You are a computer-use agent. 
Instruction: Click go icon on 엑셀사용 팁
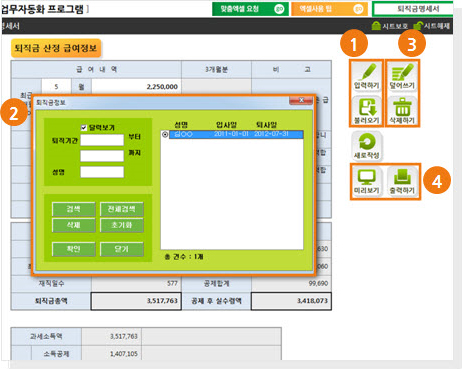point(358,9)
